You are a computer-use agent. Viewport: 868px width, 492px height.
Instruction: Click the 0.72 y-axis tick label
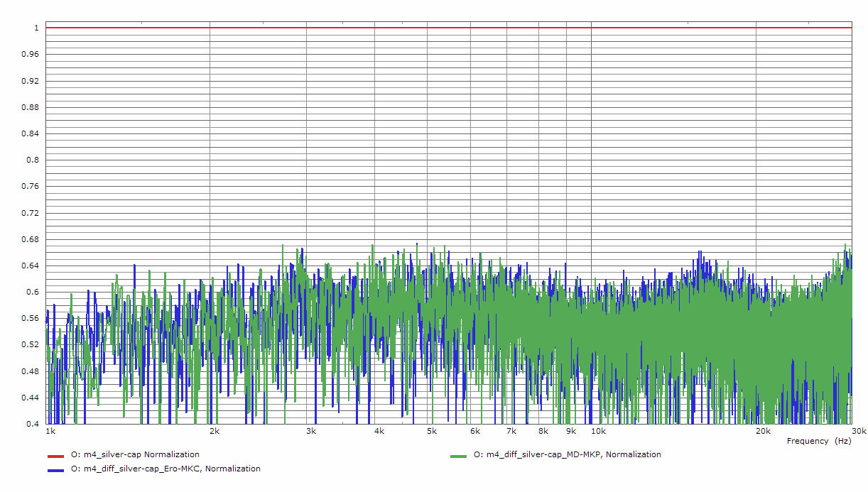click(31, 213)
